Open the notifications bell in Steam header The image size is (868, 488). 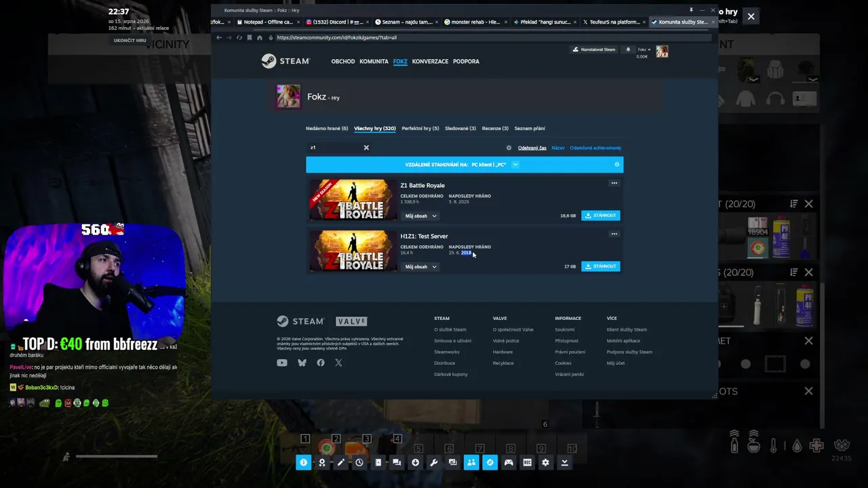[628, 49]
